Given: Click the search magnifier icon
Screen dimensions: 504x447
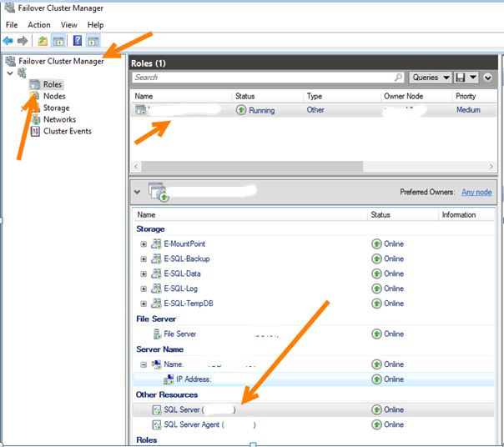Looking at the screenshot, I should coord(398,77).
